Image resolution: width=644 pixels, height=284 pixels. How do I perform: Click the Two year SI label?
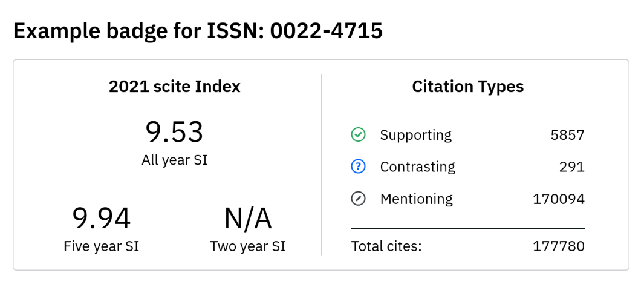point(248,246)
